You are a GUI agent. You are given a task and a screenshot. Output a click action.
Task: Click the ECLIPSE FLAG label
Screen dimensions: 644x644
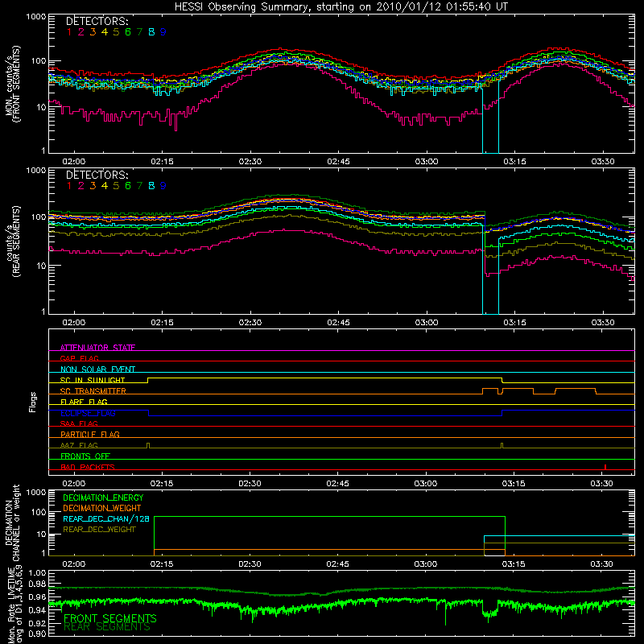pos(88,413)
